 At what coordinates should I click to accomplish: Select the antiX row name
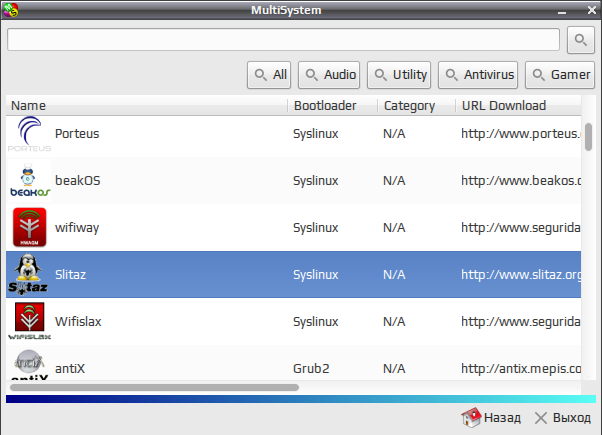pyautogui.click(x=70, y=369)
